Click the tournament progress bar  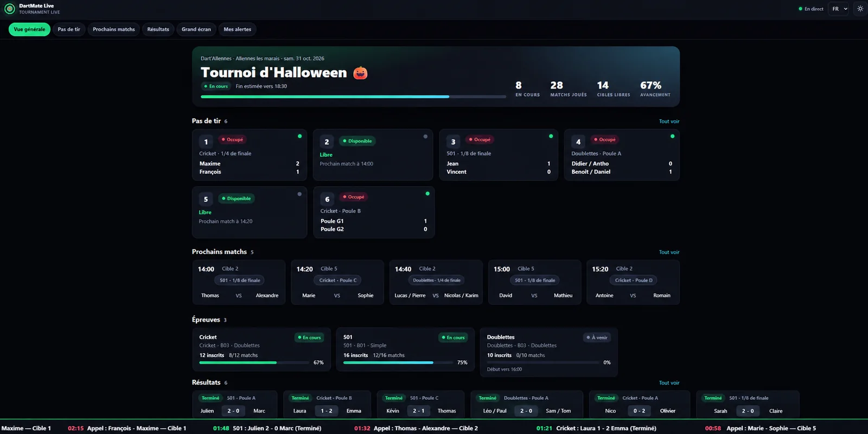[x=353, y=97]
